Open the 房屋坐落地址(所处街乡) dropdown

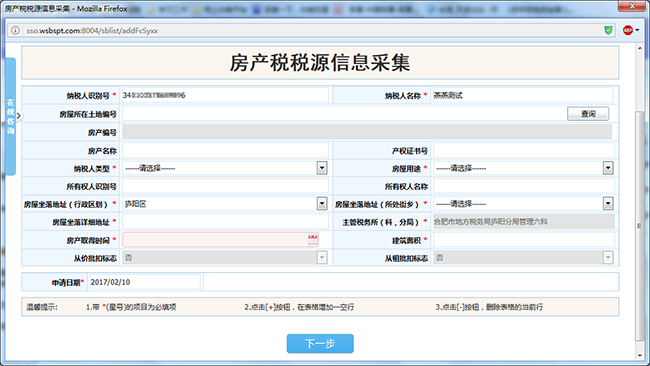tap(608, 204)
